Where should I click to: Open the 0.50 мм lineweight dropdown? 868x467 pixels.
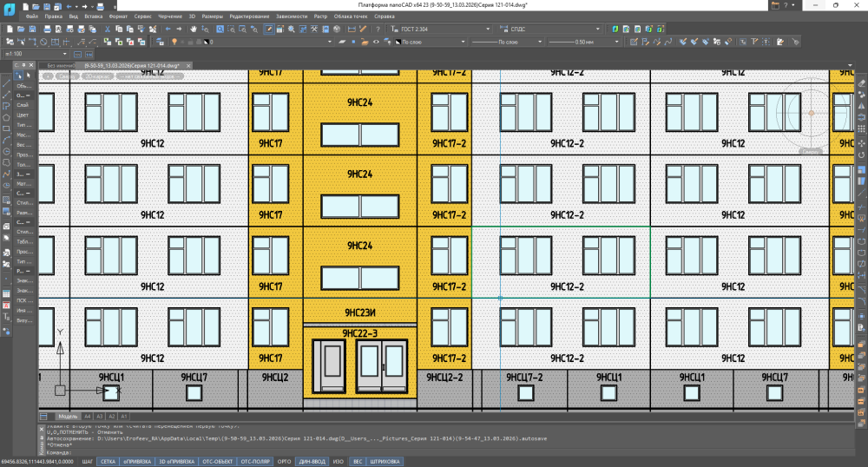click(616, 42)
